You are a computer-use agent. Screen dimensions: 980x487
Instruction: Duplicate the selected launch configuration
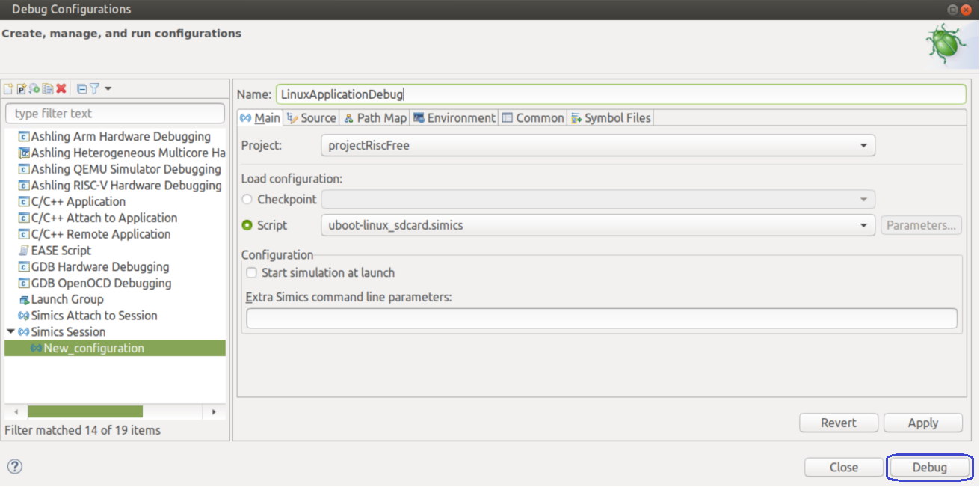(48, 89)
